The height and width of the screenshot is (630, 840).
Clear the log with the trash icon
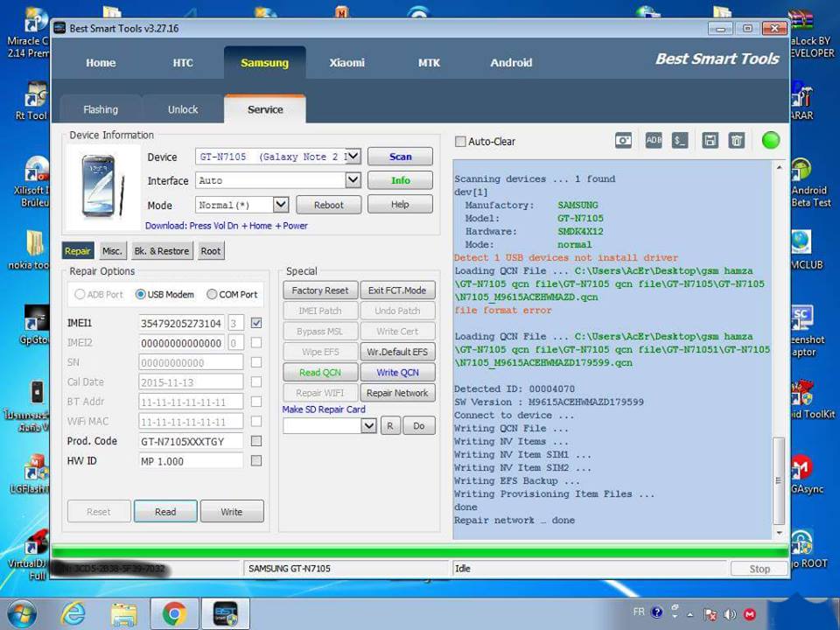[x=737, y=141]
